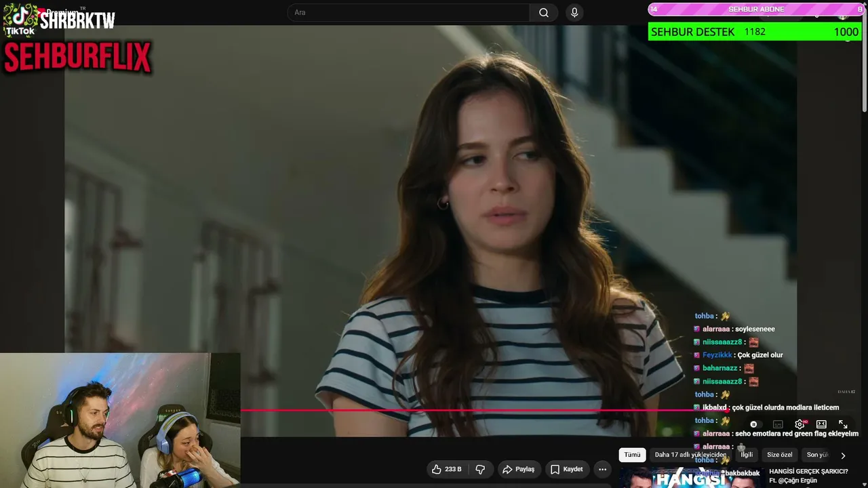Click the search magnifier button
This screenshot has height=488, width=868.
544,12
